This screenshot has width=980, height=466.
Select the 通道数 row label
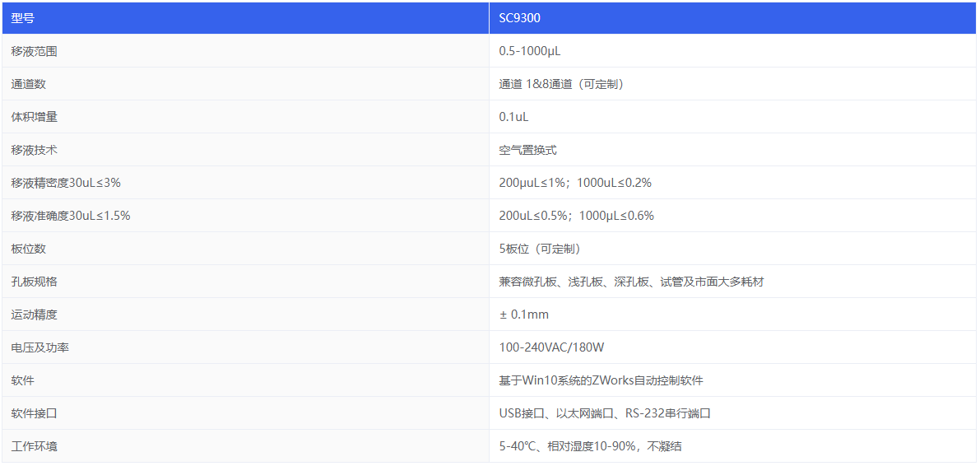click(x=29, y=84)
